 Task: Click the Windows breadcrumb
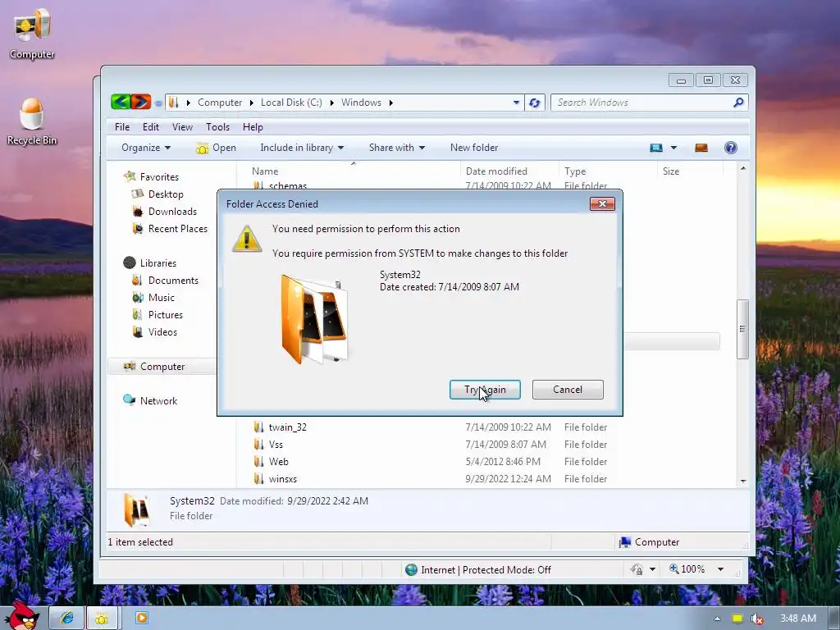[x=361, y=103]
